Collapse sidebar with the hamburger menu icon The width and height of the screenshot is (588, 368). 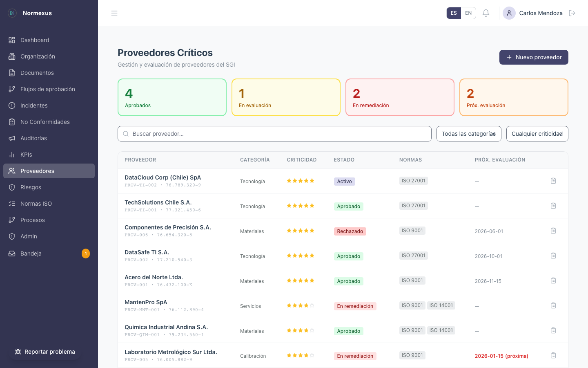point(114,13)
